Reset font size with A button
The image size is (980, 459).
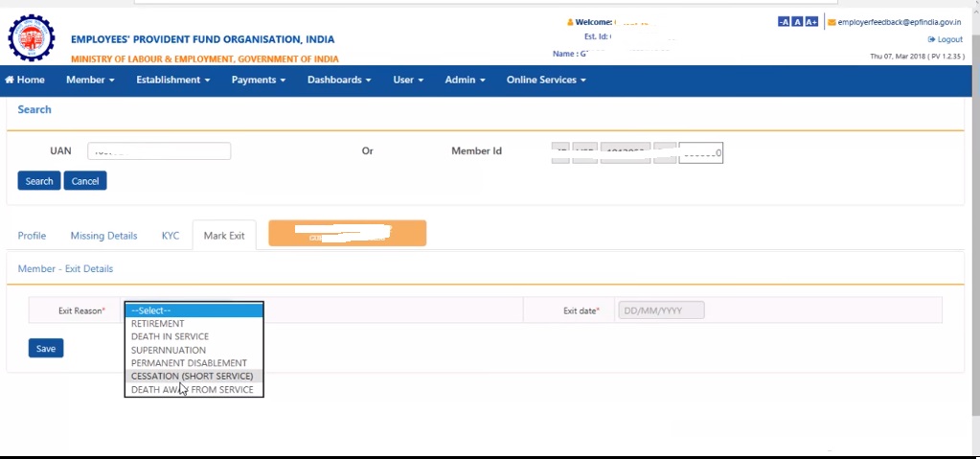coord(797,22)
